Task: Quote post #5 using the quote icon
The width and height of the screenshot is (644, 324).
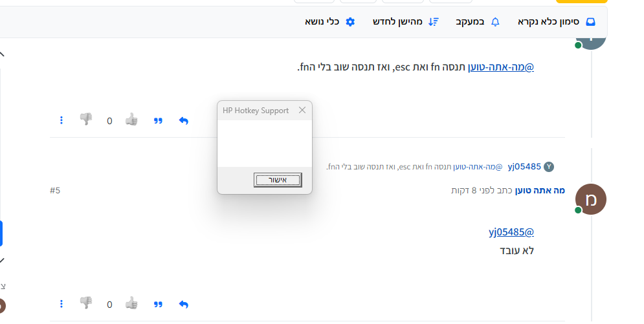Action: coord(158,304)
